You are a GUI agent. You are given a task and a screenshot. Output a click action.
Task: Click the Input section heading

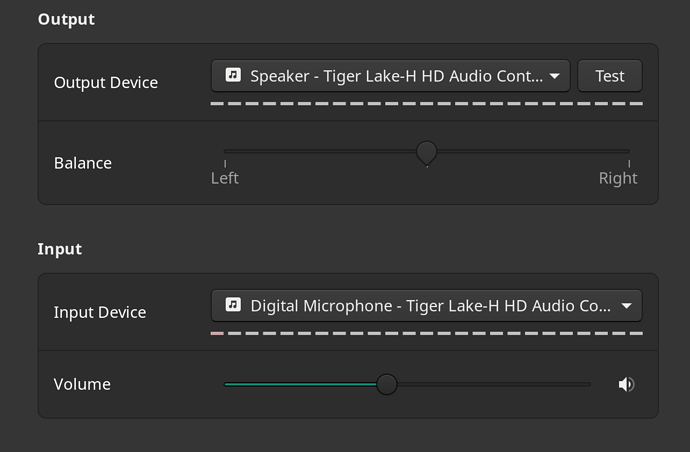click(x=60, y=249)
